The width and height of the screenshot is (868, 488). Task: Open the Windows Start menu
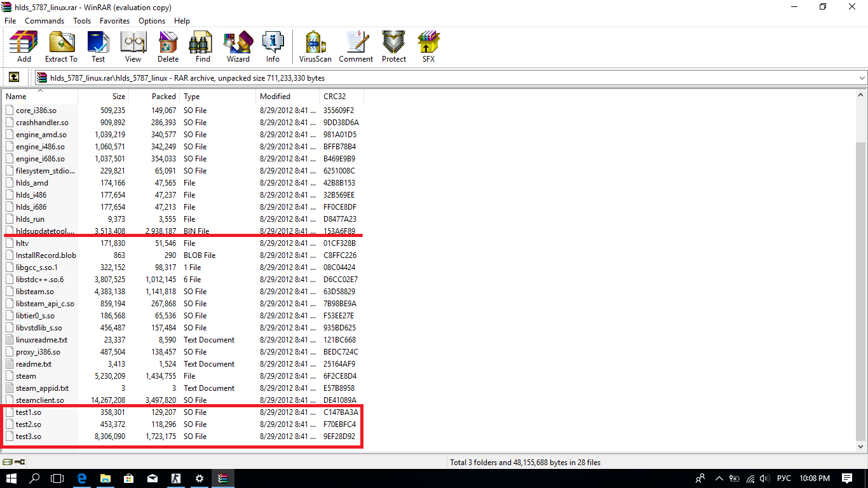11,478
